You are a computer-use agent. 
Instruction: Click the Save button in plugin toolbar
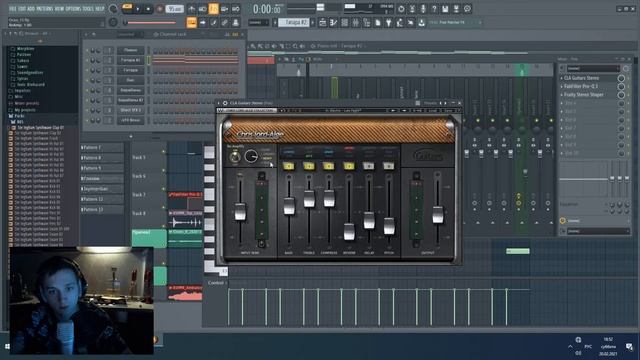point(449,110)
